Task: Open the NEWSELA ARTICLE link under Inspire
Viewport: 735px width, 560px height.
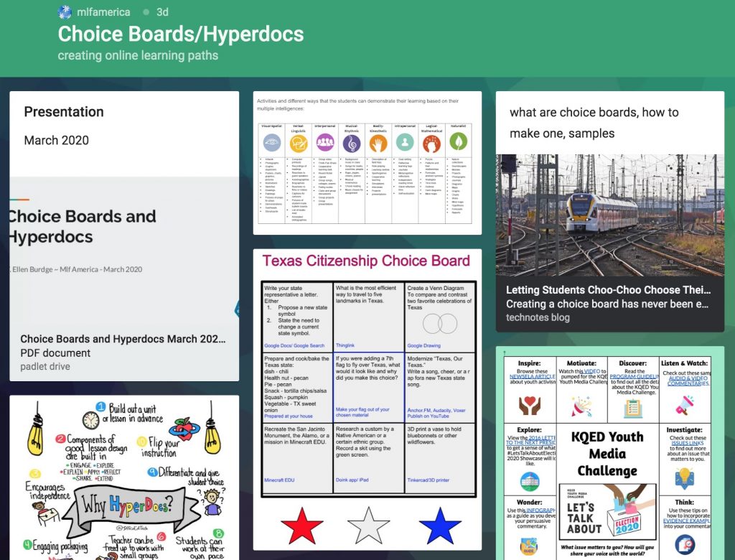Action: coord(533,376)
